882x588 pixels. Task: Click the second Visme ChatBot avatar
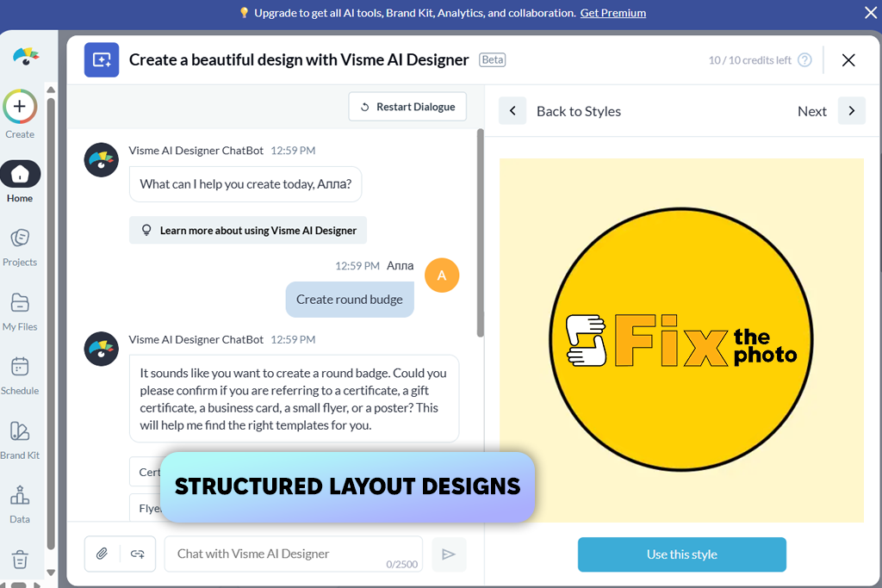click(x=102, y=349)
